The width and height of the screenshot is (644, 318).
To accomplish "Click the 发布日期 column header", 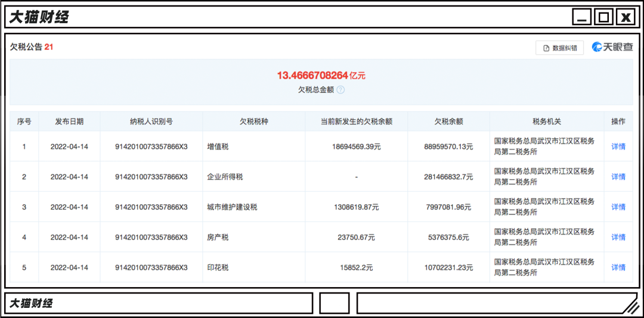I will pos(69,121).
